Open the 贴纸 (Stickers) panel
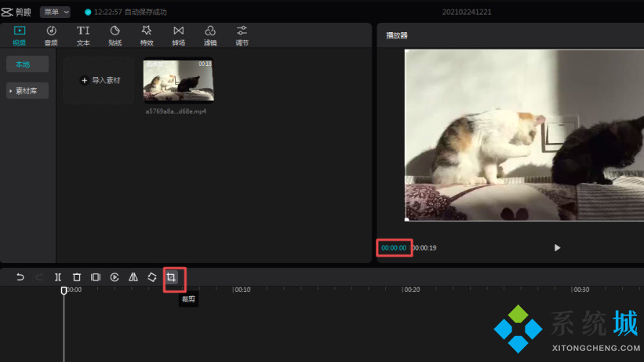 tap(115, 35)
